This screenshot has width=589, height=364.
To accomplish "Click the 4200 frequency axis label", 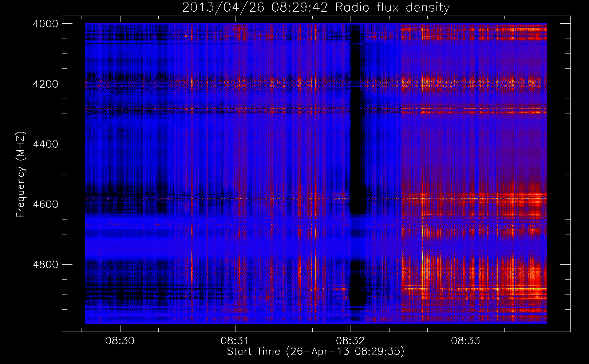I will pos(46,84).
